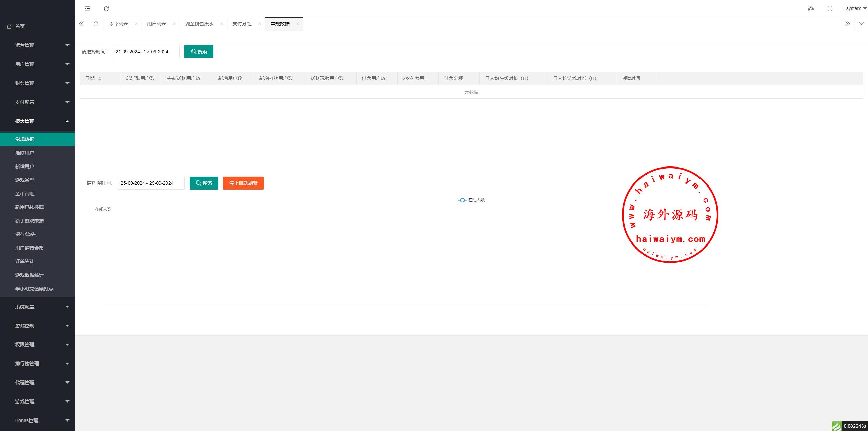Open 活跃用户 report in sidebar

tap(25, 153)
